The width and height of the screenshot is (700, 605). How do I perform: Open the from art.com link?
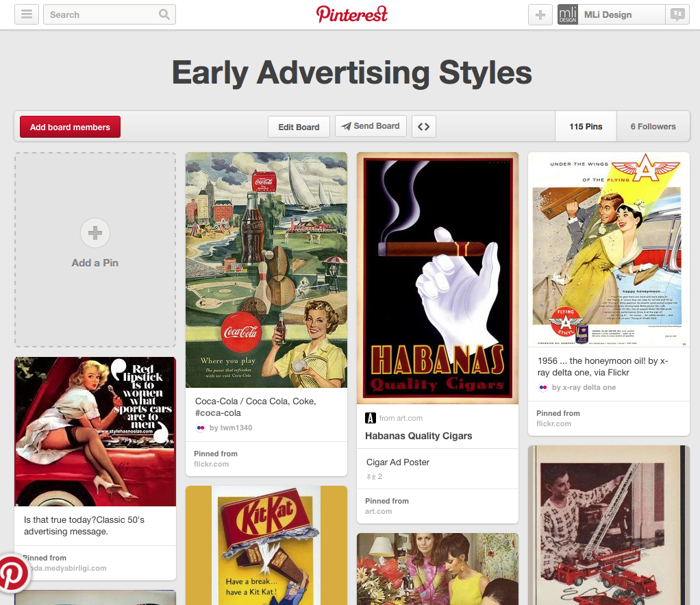tap(401, 419)
